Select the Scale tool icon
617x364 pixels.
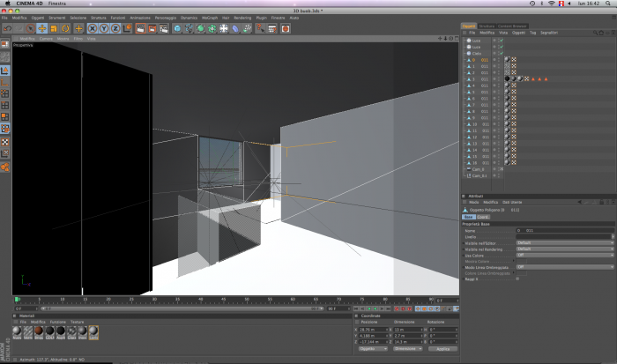(54, 28)
